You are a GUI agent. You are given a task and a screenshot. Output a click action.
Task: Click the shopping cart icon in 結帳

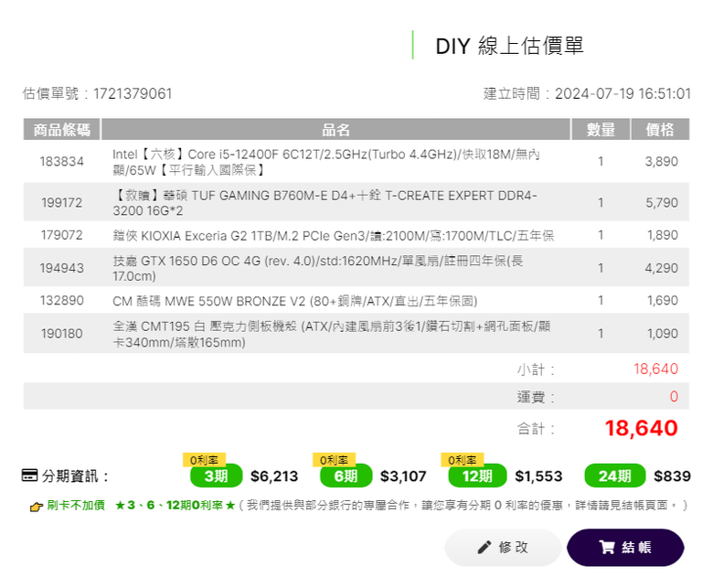click(607, 547)
